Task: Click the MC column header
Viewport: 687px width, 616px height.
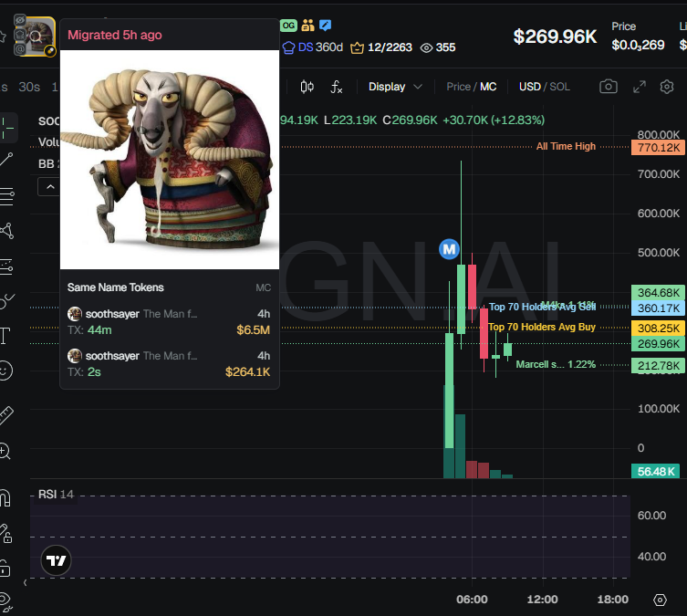Action: tap(264, 287)
